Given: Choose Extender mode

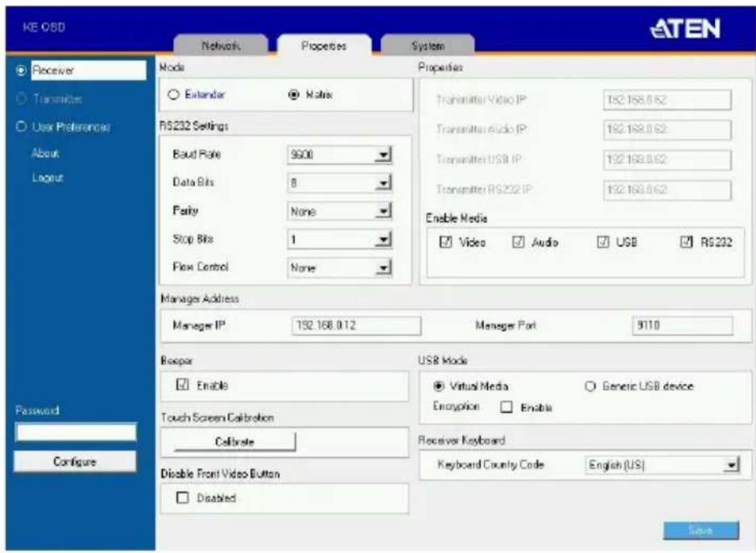Looking at the screenshot, I should point(174,94).
